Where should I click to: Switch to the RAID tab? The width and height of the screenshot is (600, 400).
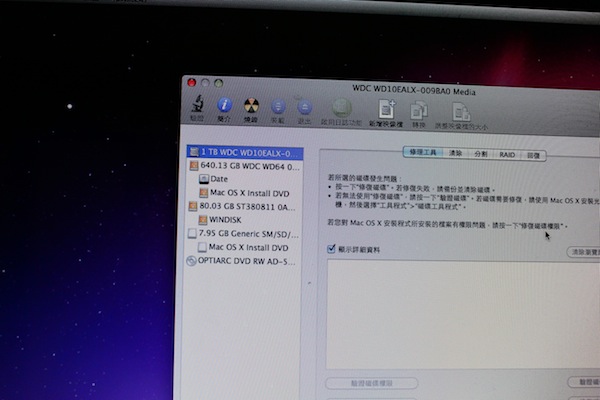tap(507, 155)
